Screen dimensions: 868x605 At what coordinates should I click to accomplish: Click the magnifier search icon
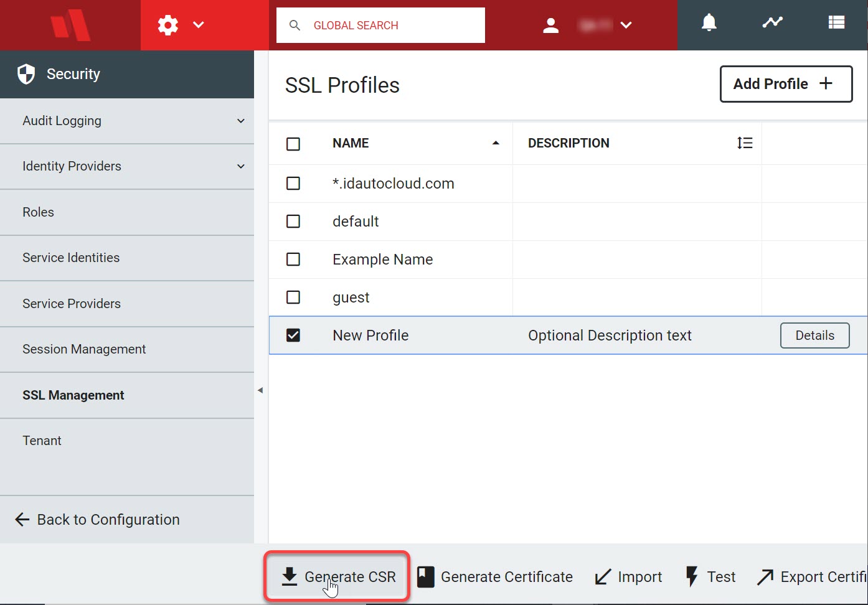pos(295,26)
